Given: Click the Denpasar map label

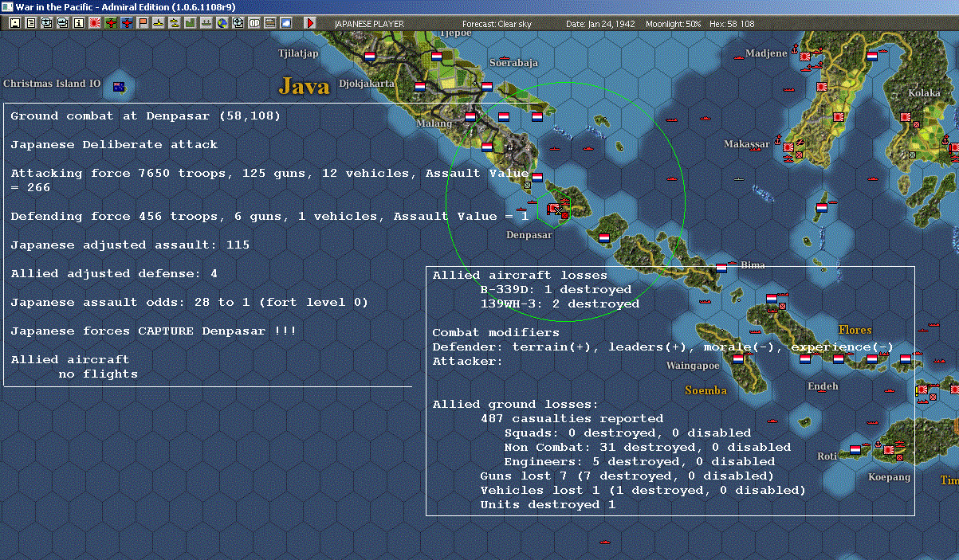Looking at the screenshot, I should click(529, 235).
